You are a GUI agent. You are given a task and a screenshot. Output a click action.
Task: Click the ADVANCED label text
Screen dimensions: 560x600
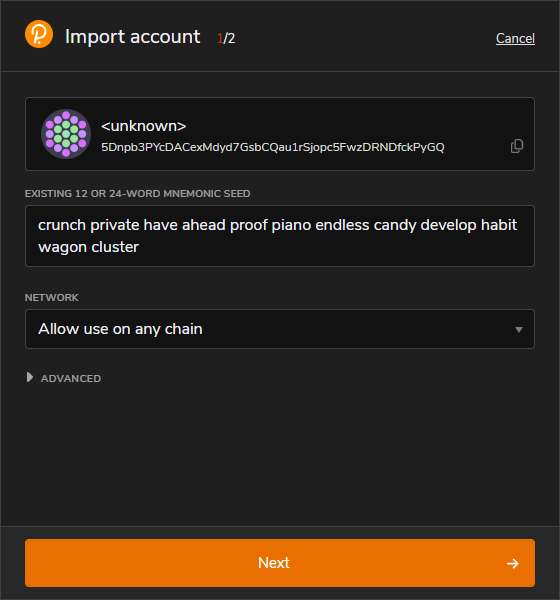pos(71,378)
